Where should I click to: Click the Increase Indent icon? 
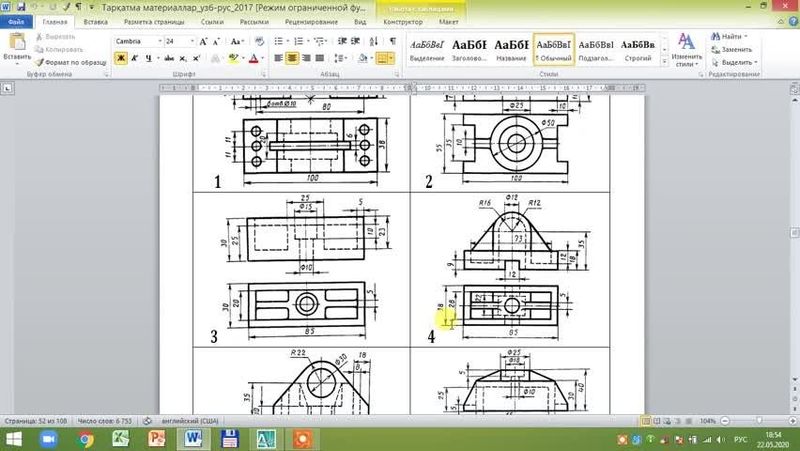tap(356, 41)
